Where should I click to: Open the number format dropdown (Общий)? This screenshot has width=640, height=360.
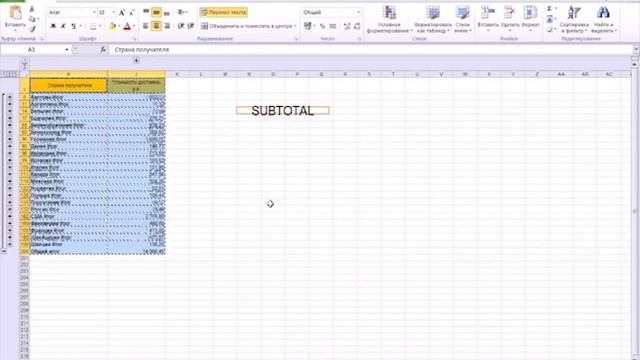[358, 13]
